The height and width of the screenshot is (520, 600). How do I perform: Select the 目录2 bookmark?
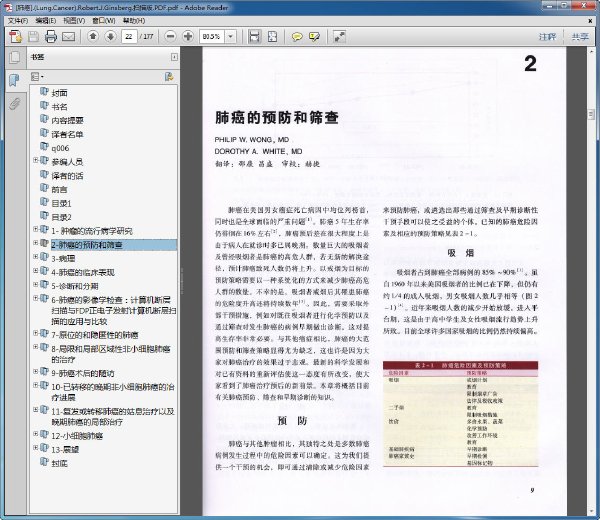(x=61, y=217)
